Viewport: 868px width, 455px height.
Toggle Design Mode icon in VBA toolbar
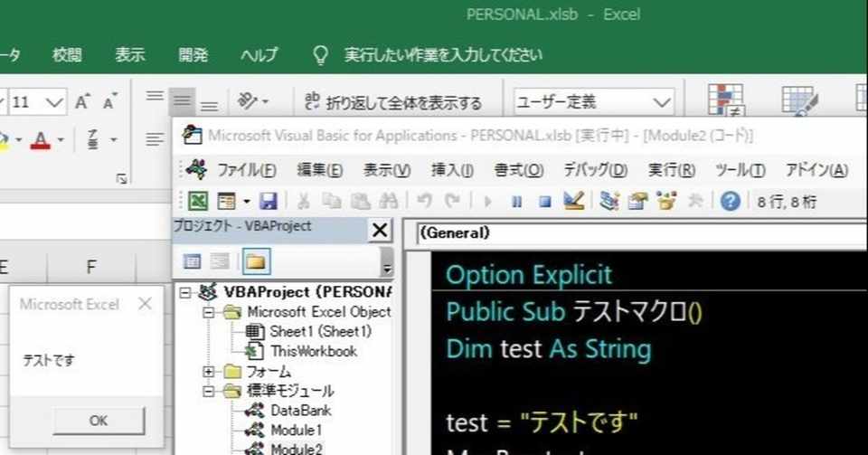(573, 201)
